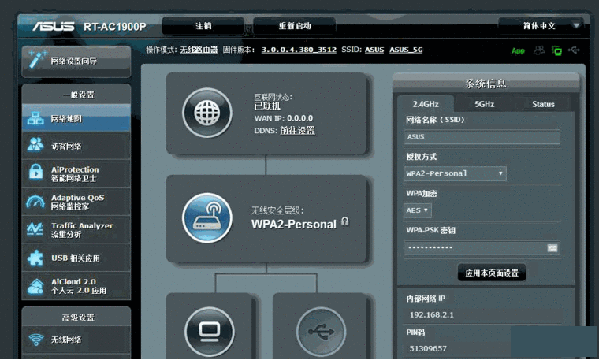
Task: Select USB 相关应用 menu item
Action: pos(76,258)
